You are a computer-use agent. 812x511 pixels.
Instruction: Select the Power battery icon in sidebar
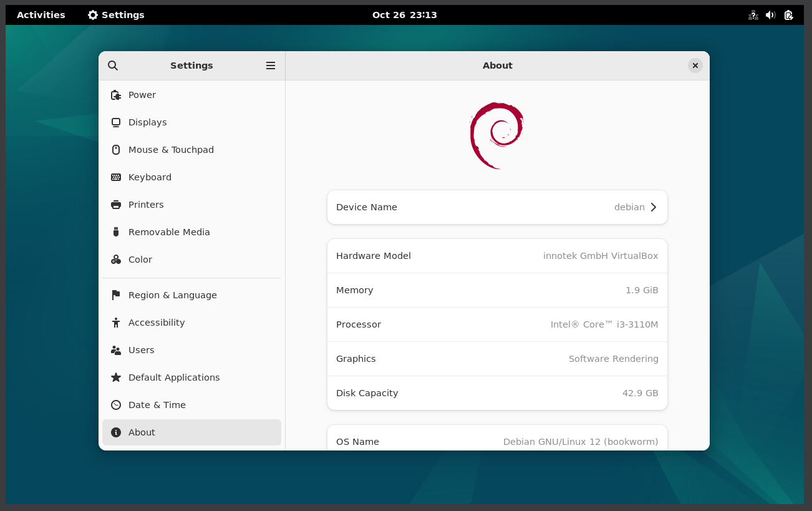(115, 95)
